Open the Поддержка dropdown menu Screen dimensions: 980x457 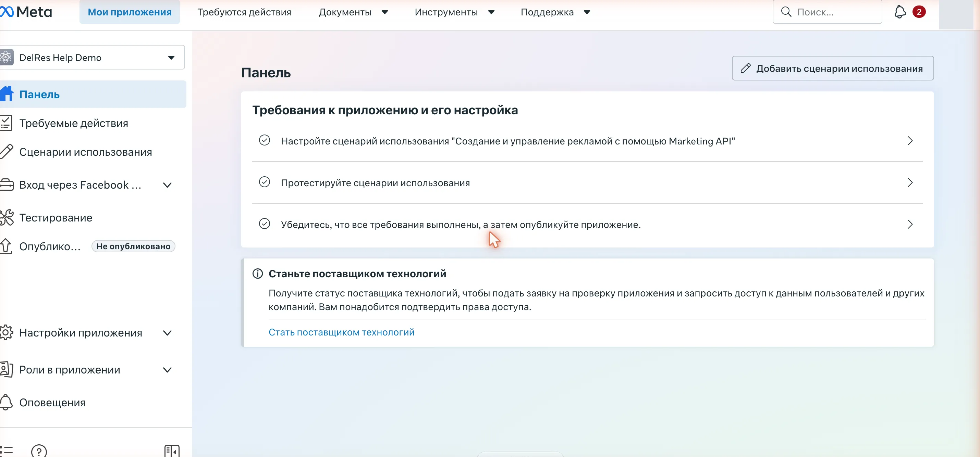point(555,12)
